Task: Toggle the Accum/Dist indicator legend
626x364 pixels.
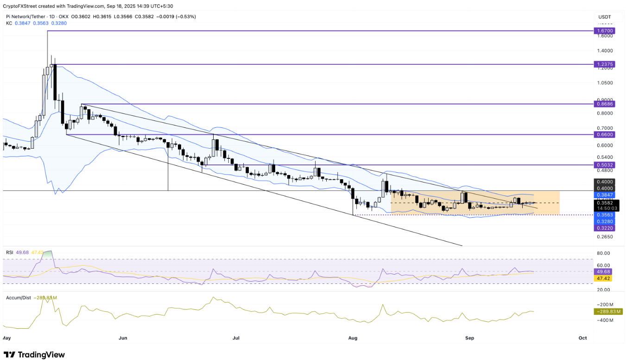Action: tap(19, 298)
